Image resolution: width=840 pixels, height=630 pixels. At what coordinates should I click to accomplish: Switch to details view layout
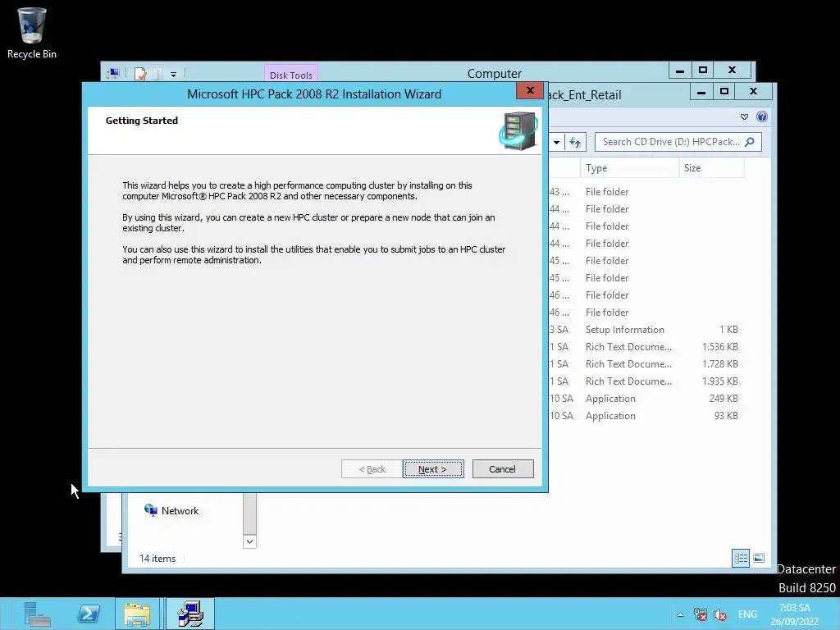[x=741, y=558]
